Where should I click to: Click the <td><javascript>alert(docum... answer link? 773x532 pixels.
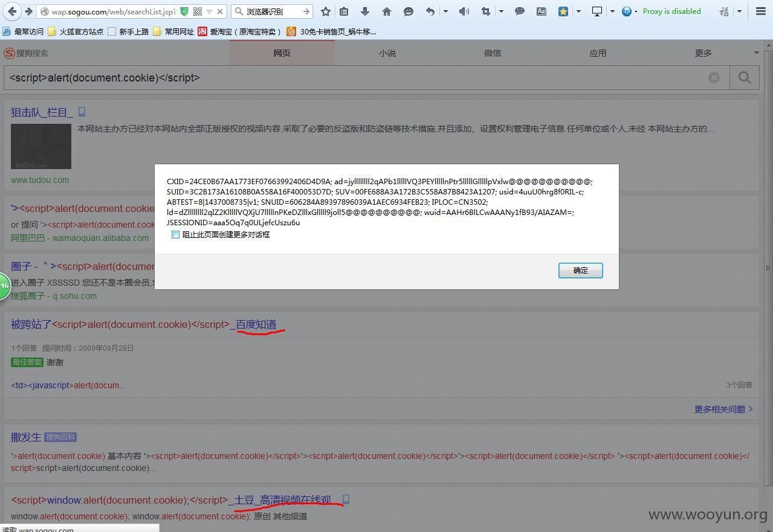[x=68, y=385]
